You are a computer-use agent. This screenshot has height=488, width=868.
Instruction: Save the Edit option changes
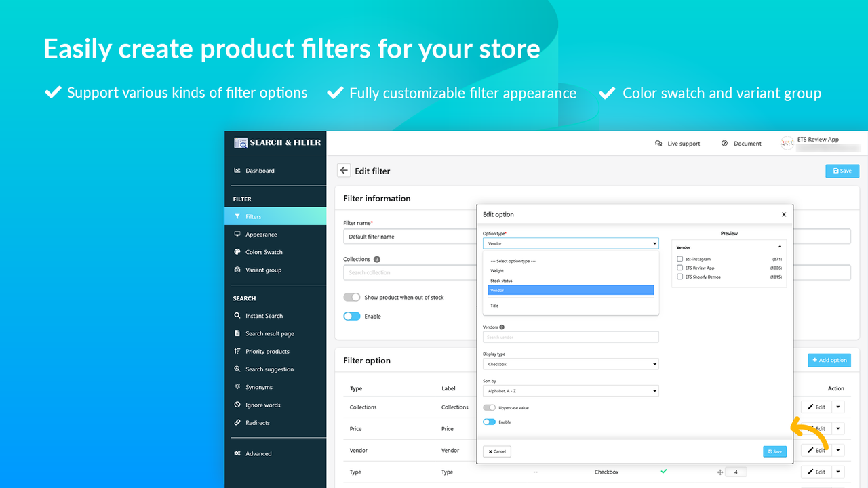pos(774,451)
